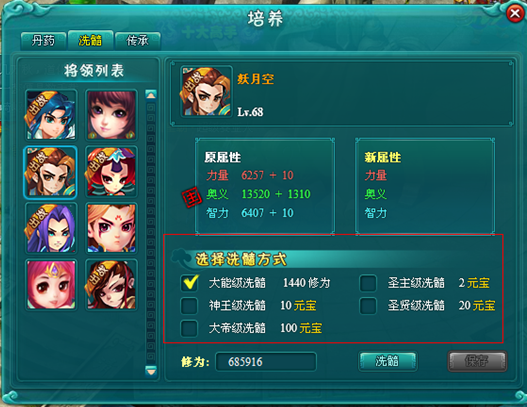Enable the 神王级洗髓 10 元宝 option
The height and width of the screenshot is (407, 527).
click(x=189, y=306)
